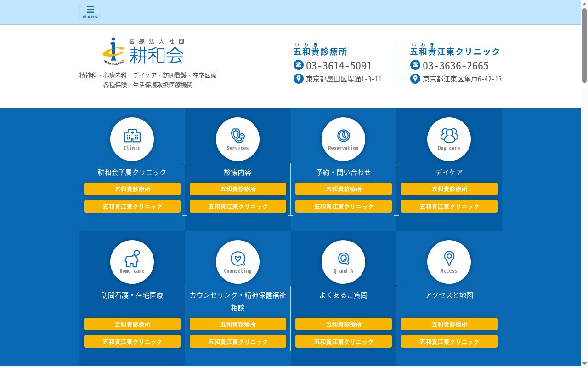The width and height of the screenshot is (588, 368).
Task: Click the Home care house icon circle
Action: pyautogui.click(x=132, y=262)
